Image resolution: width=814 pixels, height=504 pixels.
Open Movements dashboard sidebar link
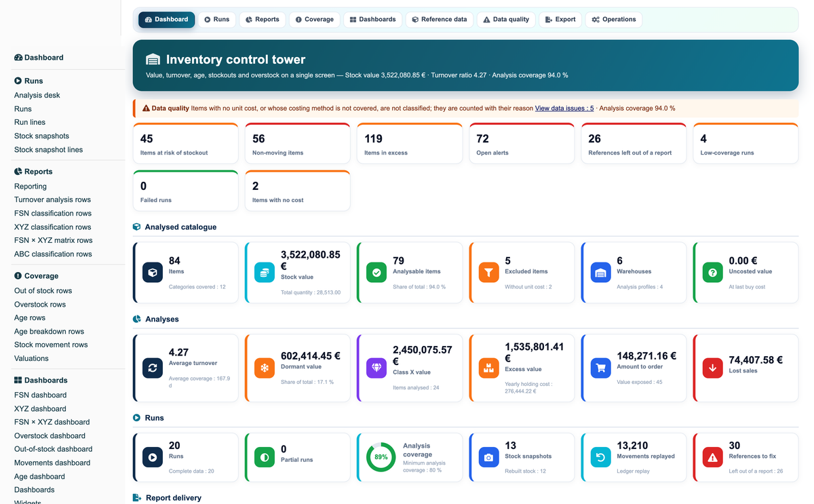[x=52, y=463]
